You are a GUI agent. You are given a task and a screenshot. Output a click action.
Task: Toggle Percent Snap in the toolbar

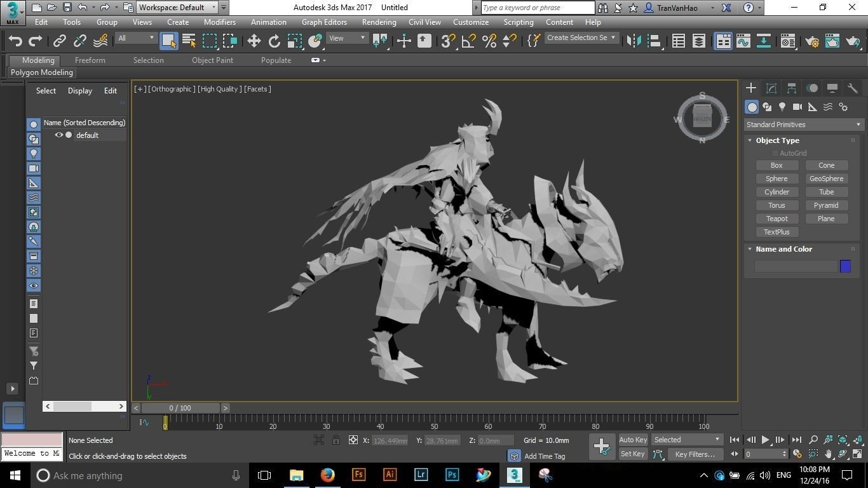pos(489,41)
